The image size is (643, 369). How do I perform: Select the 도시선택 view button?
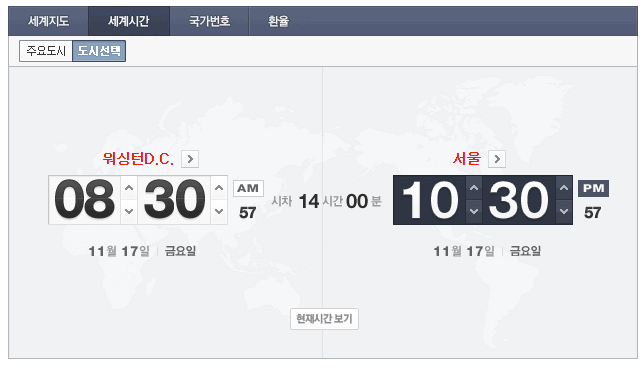click(x=99, y=51)
